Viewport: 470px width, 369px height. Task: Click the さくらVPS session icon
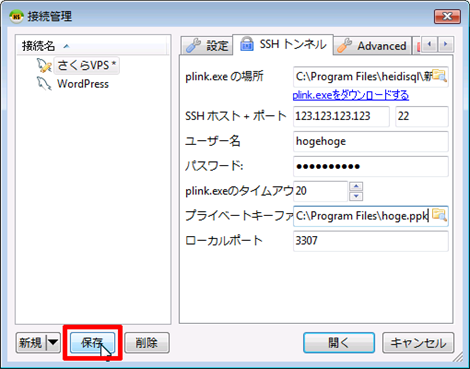[x=44, y=65]
